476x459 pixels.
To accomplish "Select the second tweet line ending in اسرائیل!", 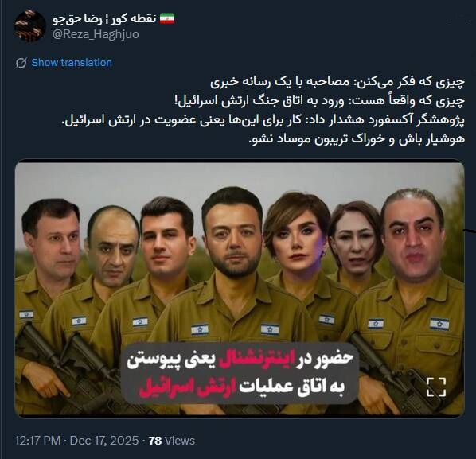I will click(320, 101).
